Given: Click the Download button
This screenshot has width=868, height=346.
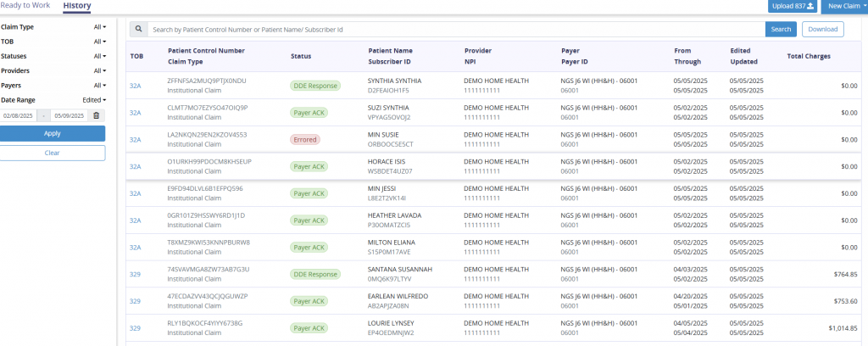Looking at the screenshot, I should (x=822, y=30).
